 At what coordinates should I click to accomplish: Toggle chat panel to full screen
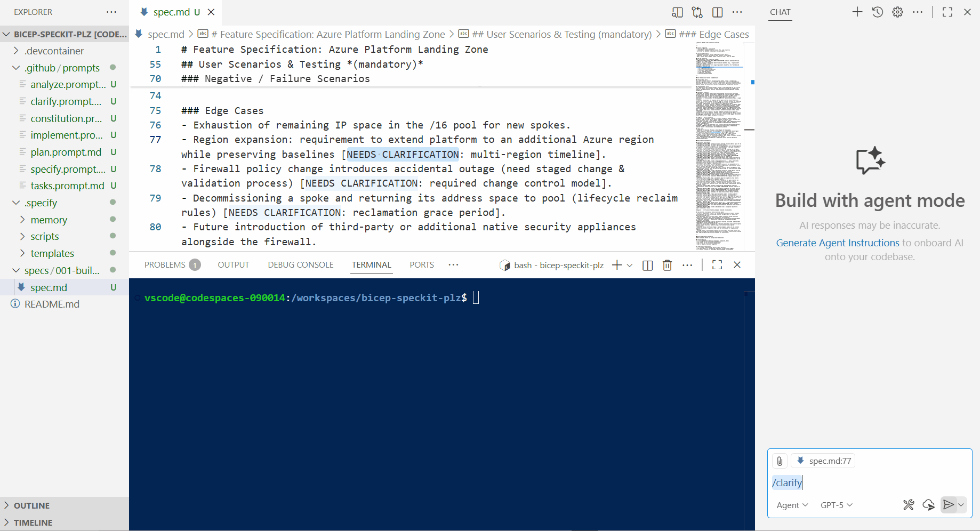[947, 12]
